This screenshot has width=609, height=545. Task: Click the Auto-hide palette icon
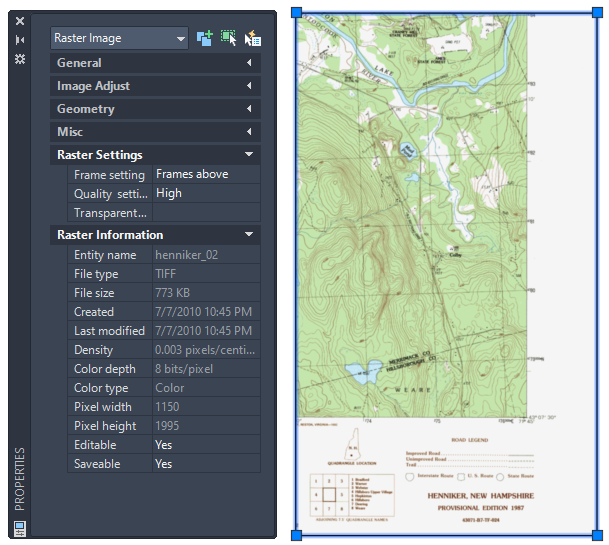[20, 40]
